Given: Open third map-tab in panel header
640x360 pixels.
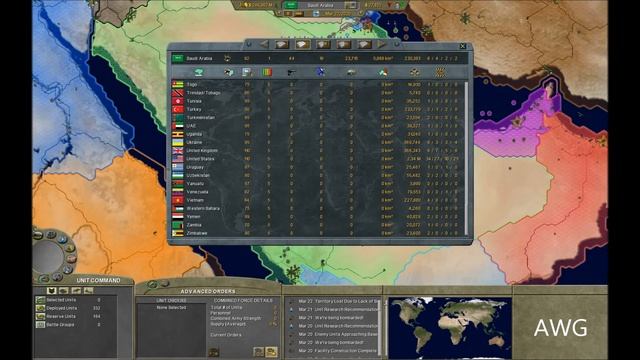Looking at the screenshot, I should pos(323,44).
